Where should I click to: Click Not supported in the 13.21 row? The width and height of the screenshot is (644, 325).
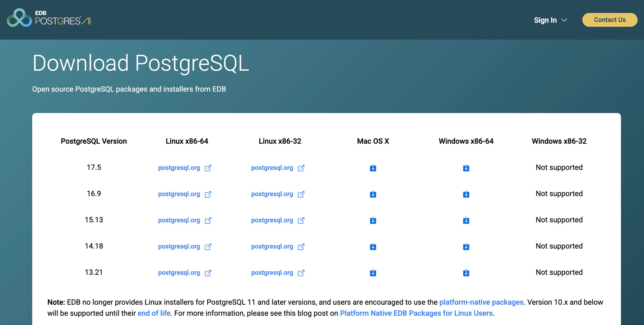(x=559, y=272)
